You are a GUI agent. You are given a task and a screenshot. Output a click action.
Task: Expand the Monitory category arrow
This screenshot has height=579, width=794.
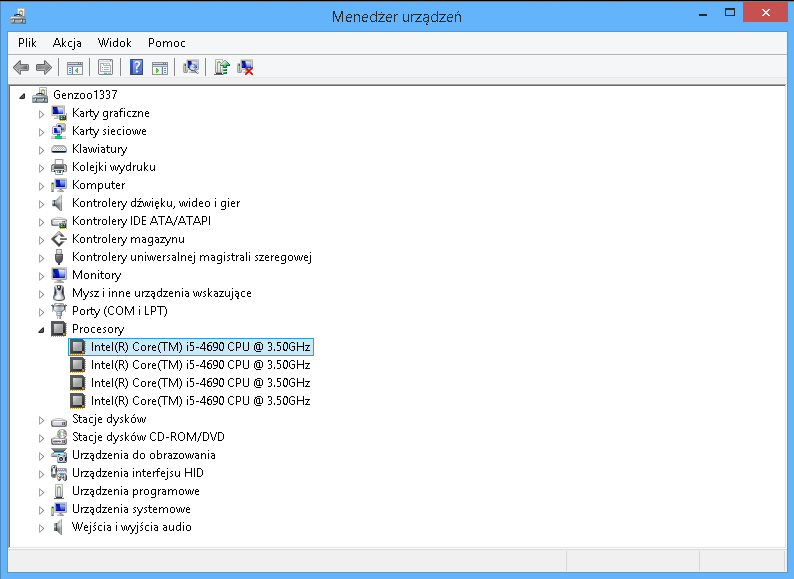pyautogui.click(x=42, y=276)
